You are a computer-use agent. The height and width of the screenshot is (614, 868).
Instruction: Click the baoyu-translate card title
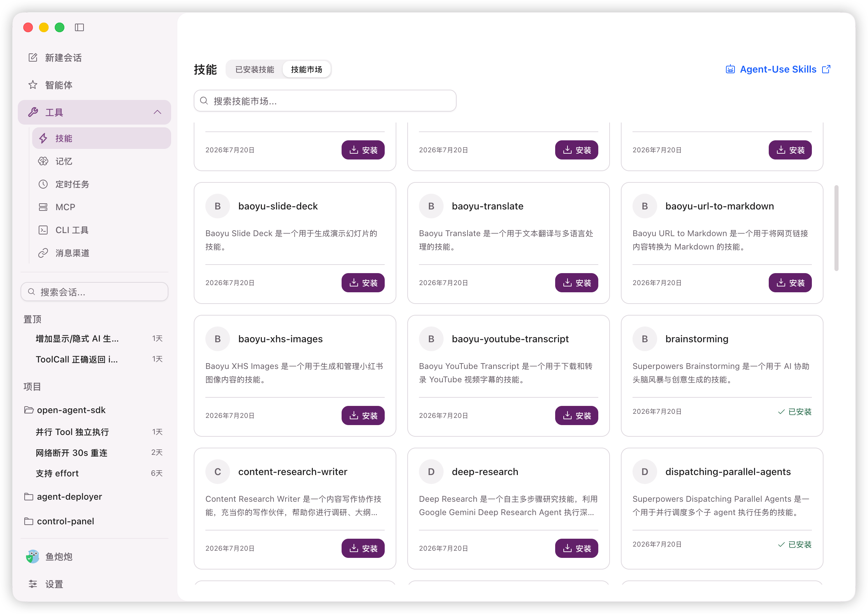tap(487, 206)
